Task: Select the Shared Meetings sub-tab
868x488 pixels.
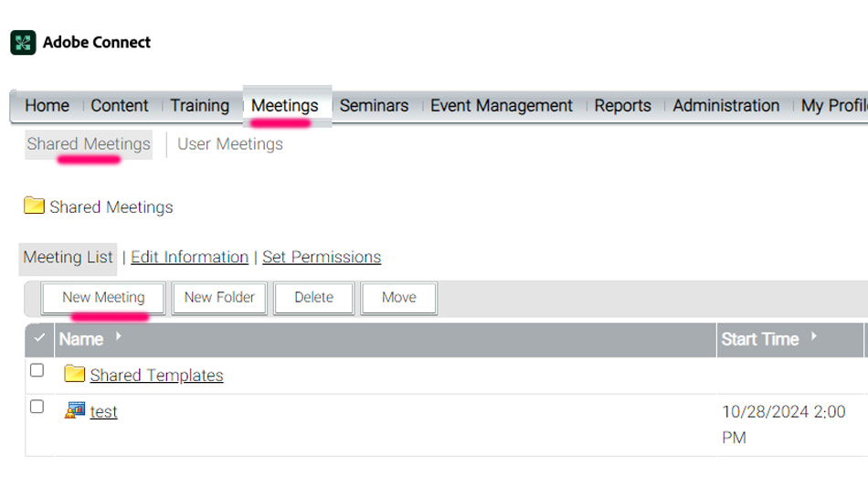Action: click(89, 144)
